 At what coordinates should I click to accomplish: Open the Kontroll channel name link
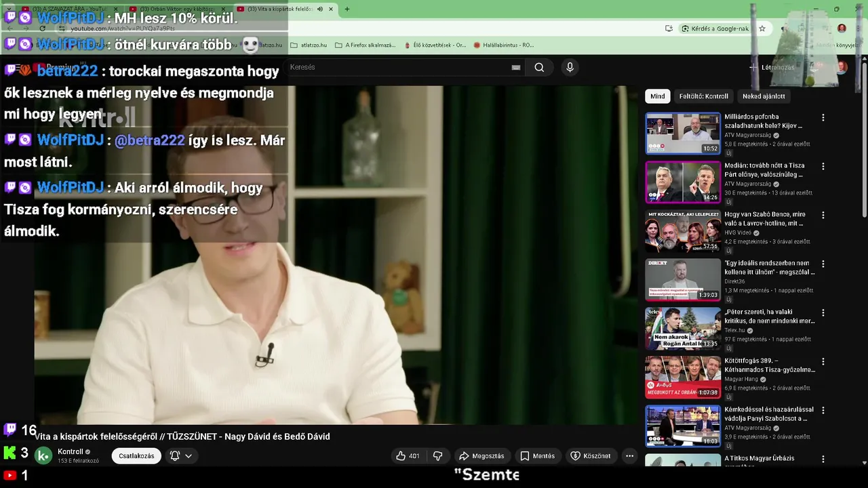coord(71,452)
